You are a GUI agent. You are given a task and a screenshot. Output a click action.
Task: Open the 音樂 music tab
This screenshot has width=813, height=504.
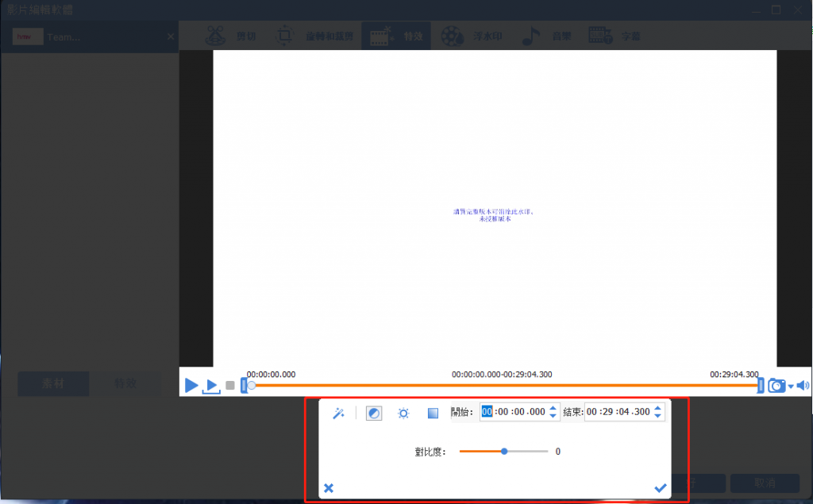point(546,37)
